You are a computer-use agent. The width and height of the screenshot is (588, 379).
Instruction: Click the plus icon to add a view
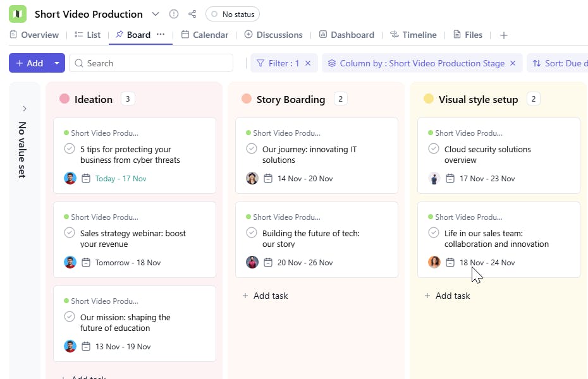503,35
